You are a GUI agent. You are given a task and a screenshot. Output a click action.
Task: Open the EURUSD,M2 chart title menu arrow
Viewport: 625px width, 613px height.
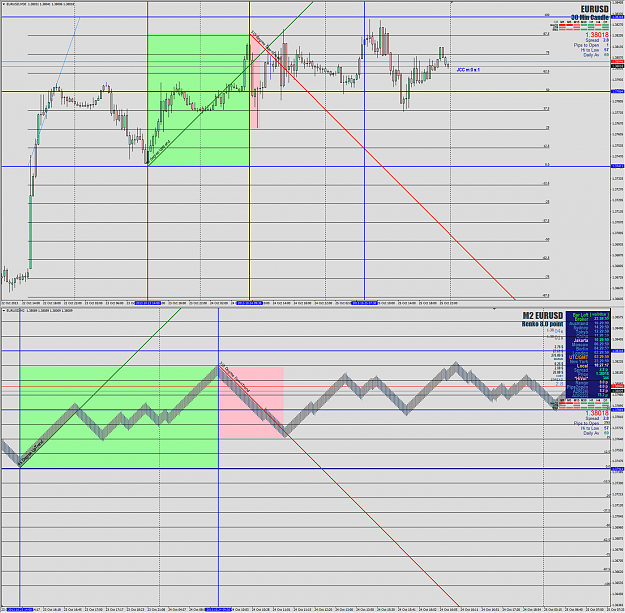click(4, 310)
